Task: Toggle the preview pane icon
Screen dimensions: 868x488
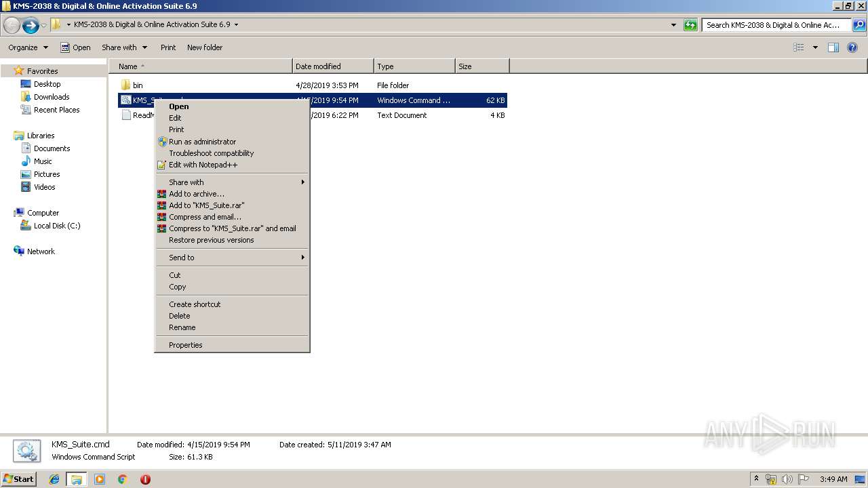Action: point(833,47)
